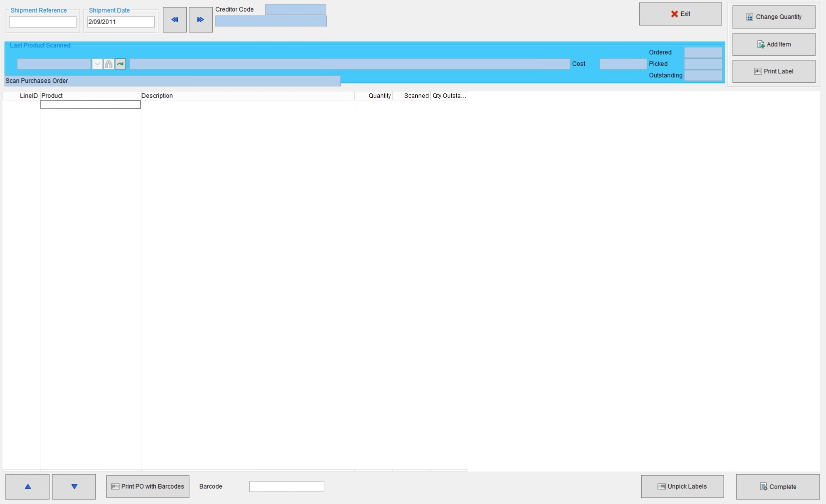Click the Exit button with red X icon

click(680, 14)
